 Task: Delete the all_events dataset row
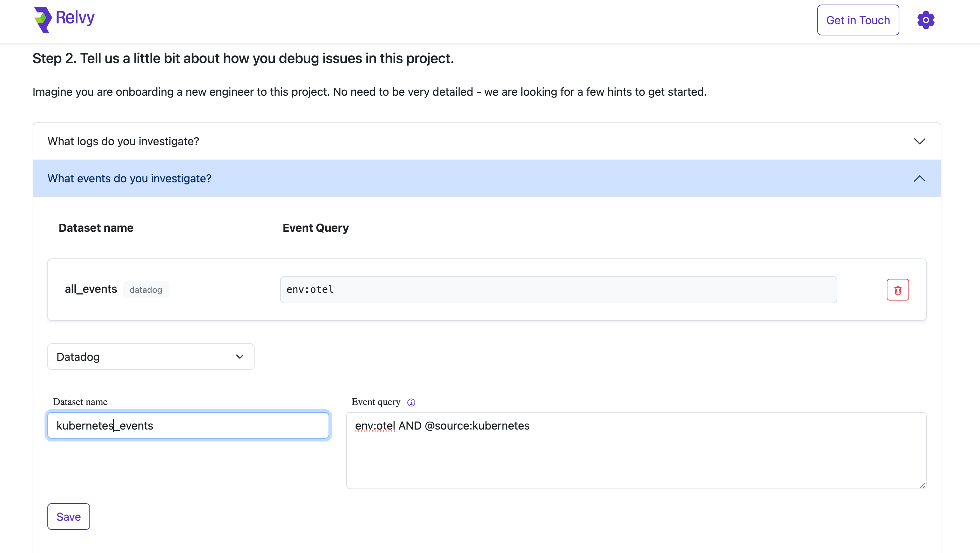click(x=898, y=290)
